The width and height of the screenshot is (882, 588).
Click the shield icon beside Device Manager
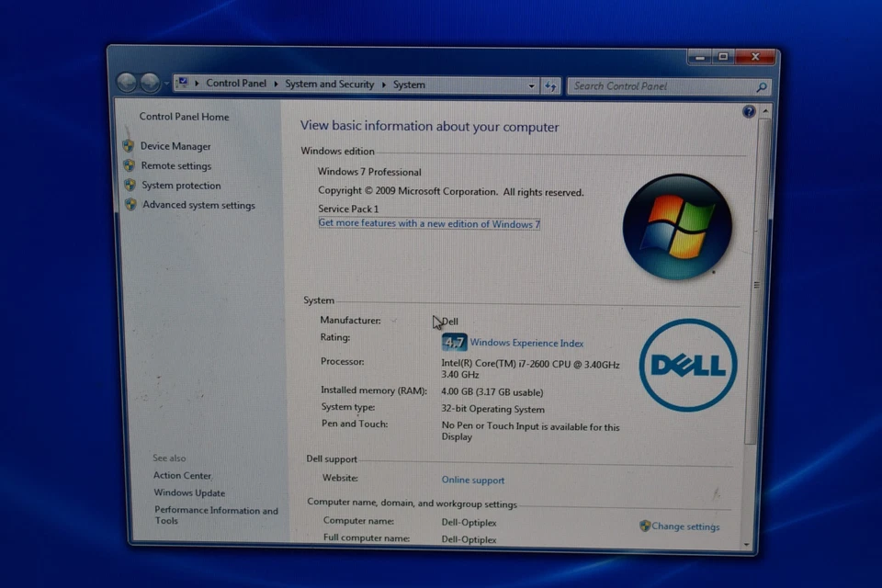pos(129,146)
